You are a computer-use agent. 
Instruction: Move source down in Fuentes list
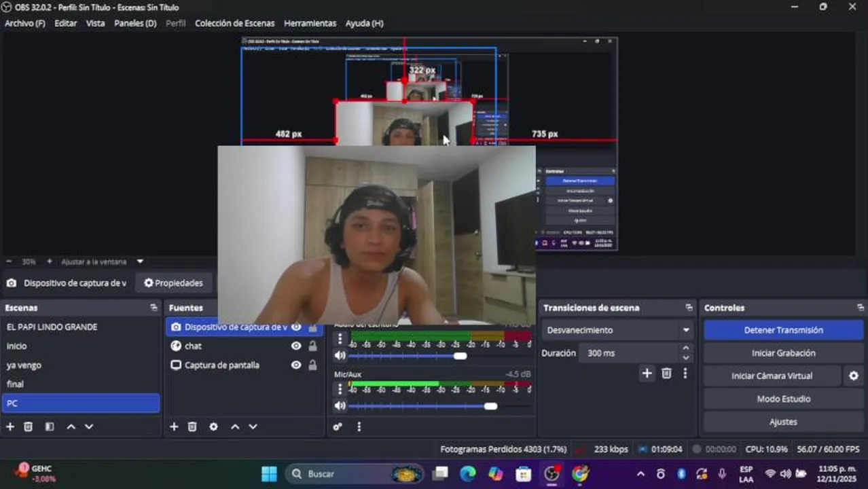point(253,427)
